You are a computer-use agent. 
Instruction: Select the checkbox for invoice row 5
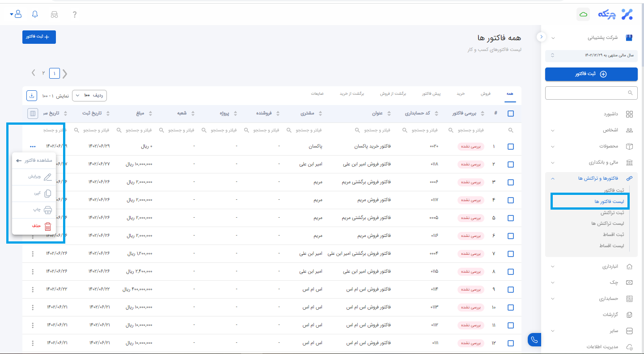pos(511,218)
